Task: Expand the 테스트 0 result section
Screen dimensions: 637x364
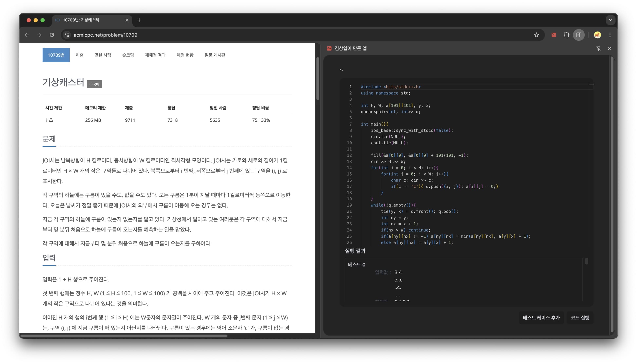Action: point(356,264)
